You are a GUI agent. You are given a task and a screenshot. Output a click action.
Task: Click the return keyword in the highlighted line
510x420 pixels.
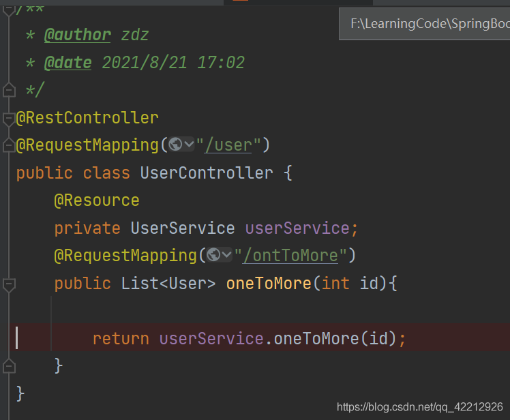121,338
